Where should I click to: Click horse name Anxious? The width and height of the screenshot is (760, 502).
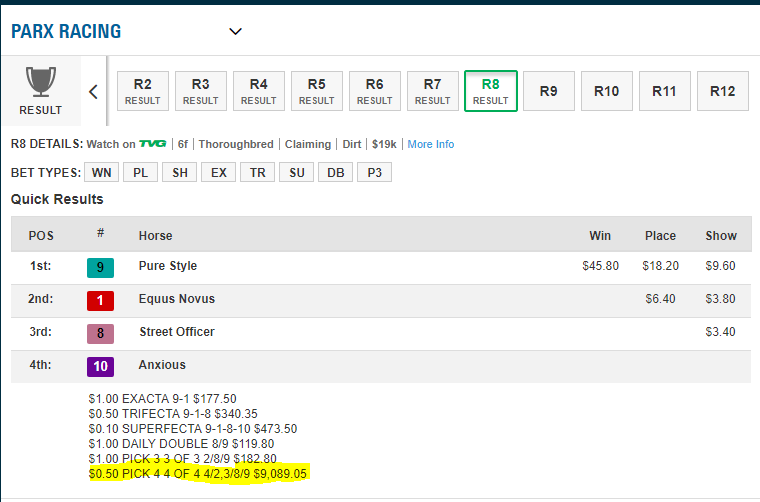pyautogui.click(x=162, y=365)
